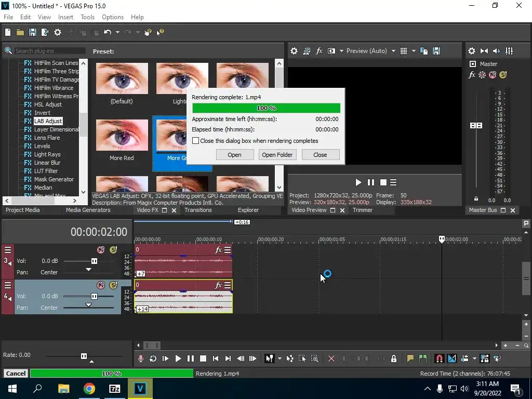
Task: Click the New project icon
Action: pos(8,32)
